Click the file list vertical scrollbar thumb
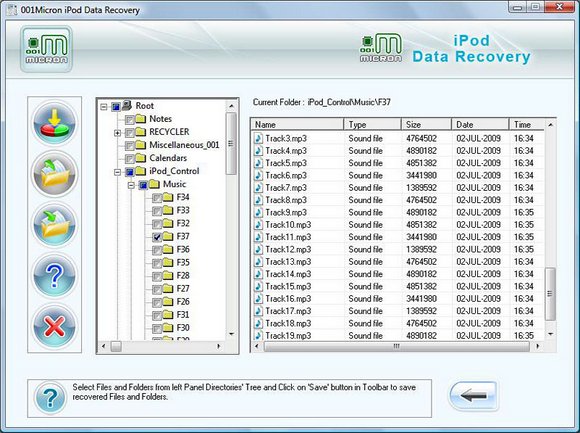This screenshot has height=433, width=580. 550,294
